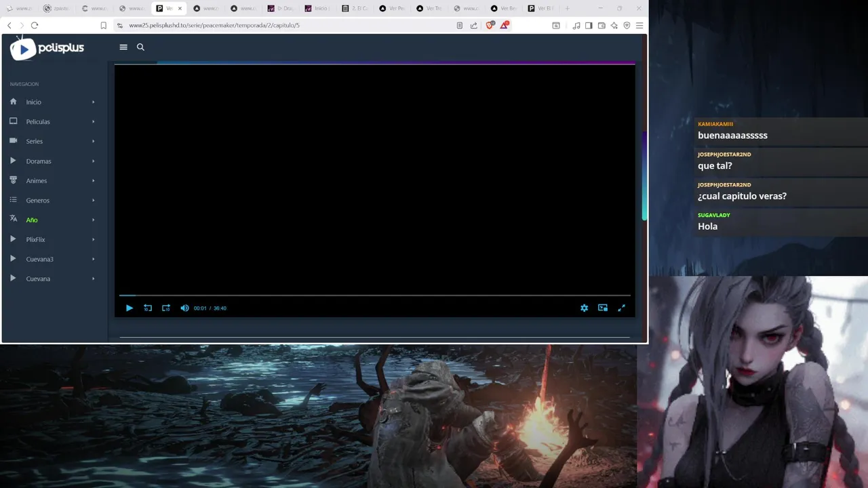Open Series in the navigation sidebar
868x488 pixels.
click(35, 141)
